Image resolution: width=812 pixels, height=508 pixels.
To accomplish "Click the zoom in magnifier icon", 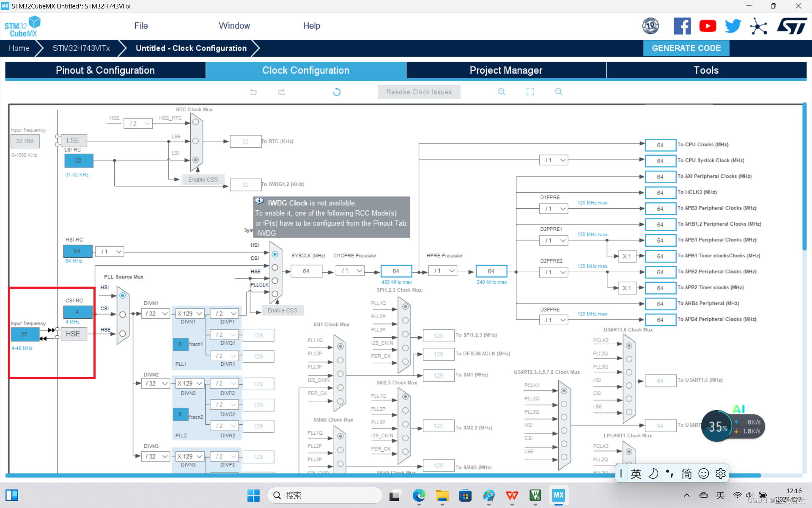I will point(502,92).
